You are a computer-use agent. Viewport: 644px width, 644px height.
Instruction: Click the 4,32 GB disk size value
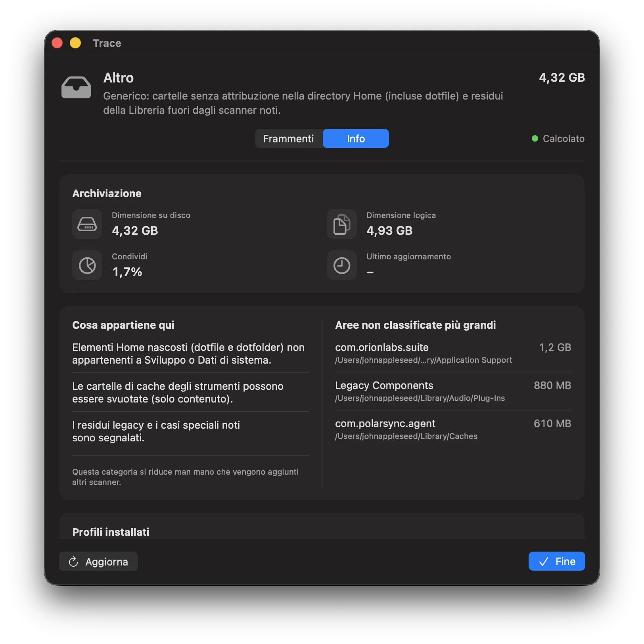[135, 231]
